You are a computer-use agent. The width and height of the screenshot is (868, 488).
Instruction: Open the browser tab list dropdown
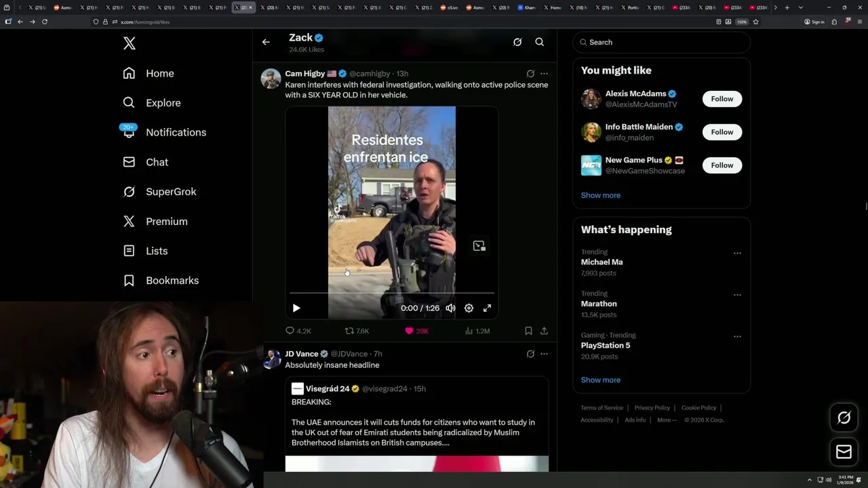click(x=801, y=7)
